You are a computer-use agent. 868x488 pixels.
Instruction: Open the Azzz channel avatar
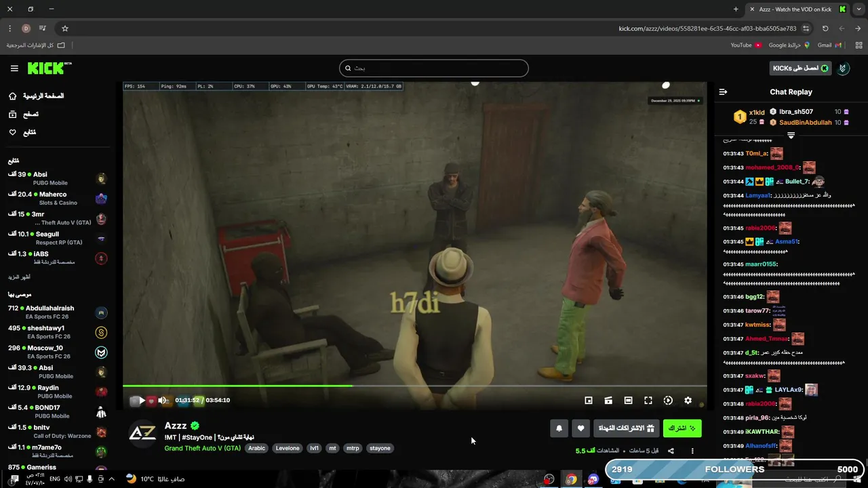coord(142,433)
